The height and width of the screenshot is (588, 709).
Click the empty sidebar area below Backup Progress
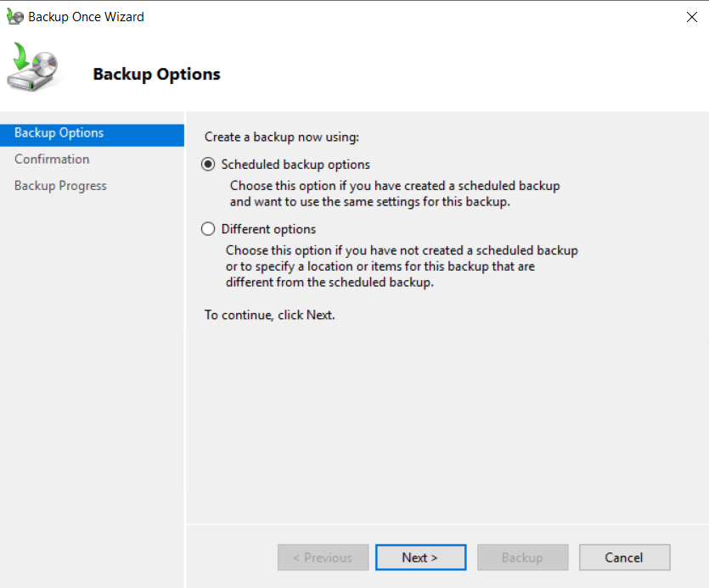coord(92,382)
